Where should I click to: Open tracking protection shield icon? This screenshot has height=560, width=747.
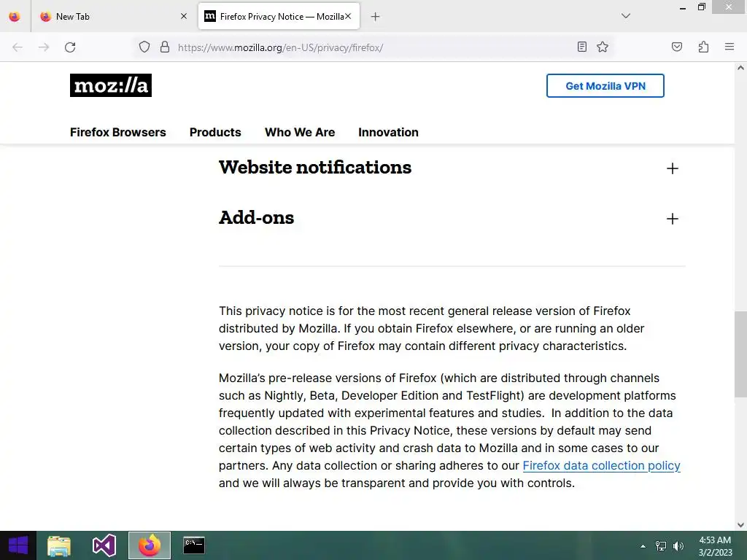click(144, 47)
